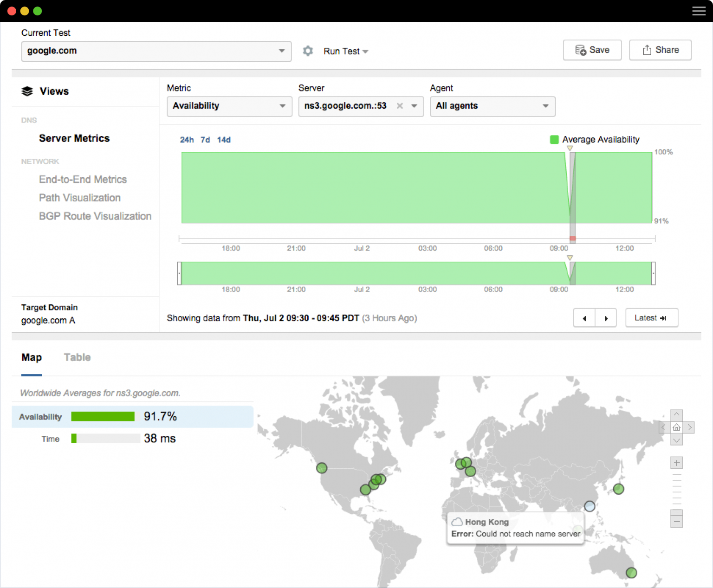Click the Latest arrow icon to jump forward
713x588 pixels.
pyautogui.click(x=663, y=318)
